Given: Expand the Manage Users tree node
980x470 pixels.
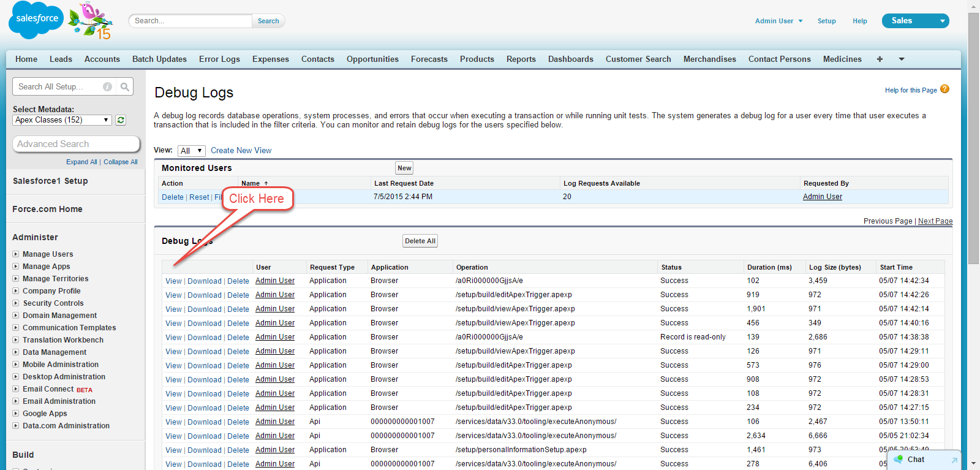Looking at the screenshot, I should pos(16,254).
